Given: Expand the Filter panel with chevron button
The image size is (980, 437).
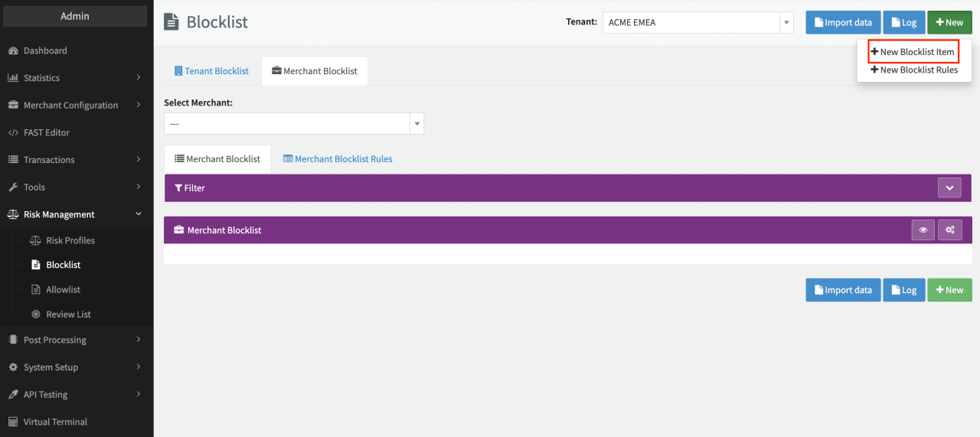Looking at the screenshot, I should [949, 188].
